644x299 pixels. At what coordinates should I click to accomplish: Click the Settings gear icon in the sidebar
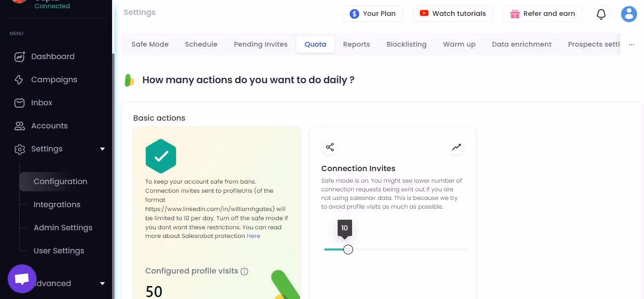(x=19, y=149)
